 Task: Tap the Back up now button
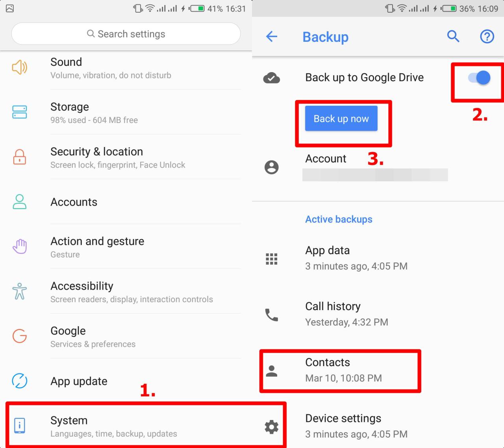[x=341, y=118]
